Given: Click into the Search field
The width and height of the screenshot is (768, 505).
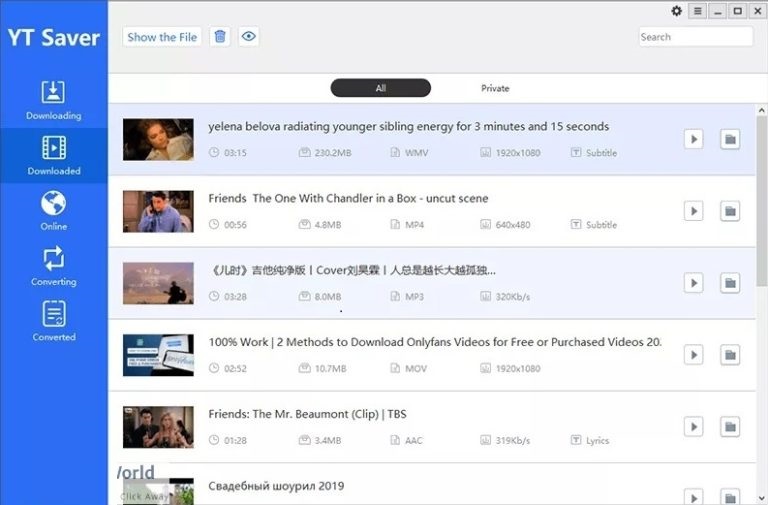Looking at the screenshot, I should point(696,37).
